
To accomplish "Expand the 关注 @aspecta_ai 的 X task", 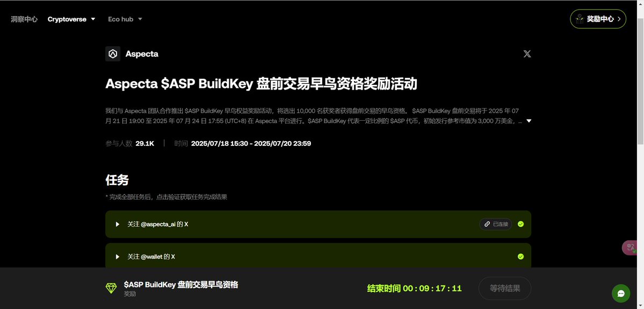I will point(118,224).
